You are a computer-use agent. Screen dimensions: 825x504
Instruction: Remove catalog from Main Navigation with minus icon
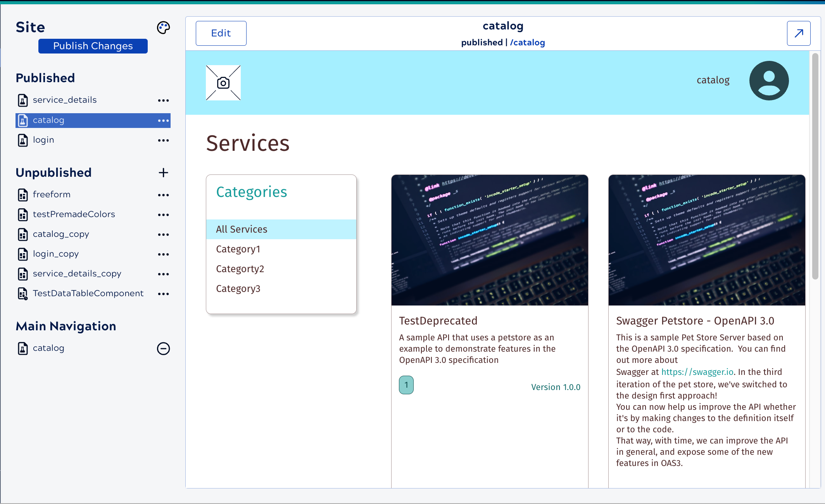[163, 349]
